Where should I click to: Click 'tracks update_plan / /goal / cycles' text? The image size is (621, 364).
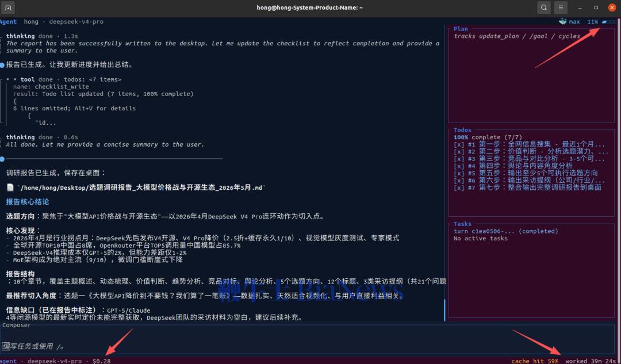coord(517,36)
